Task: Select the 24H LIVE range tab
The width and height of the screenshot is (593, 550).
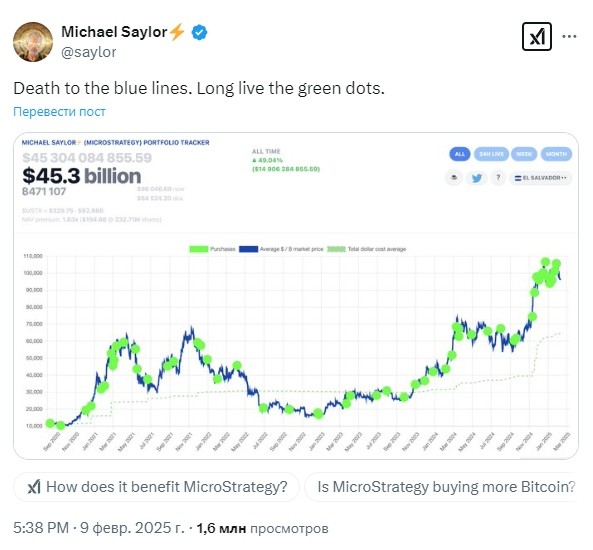Action: pyautogui.click(x=491, y=154)
